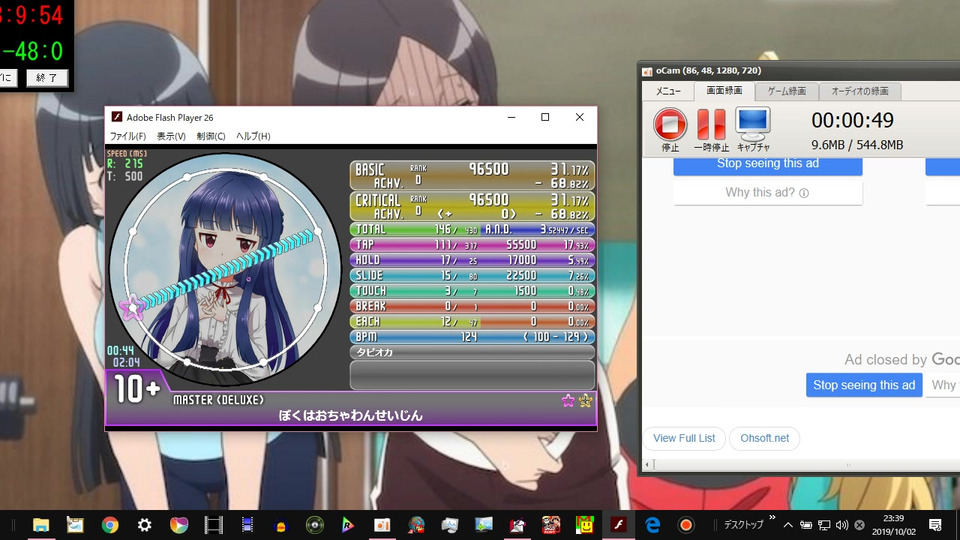960x540 pixels.
Task: Switch to Flash Player via its taskbar icon
Action: 618,525
